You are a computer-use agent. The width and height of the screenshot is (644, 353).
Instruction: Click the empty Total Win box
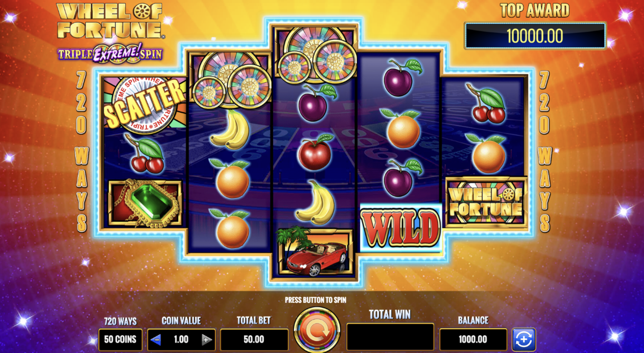coord(390,337)
